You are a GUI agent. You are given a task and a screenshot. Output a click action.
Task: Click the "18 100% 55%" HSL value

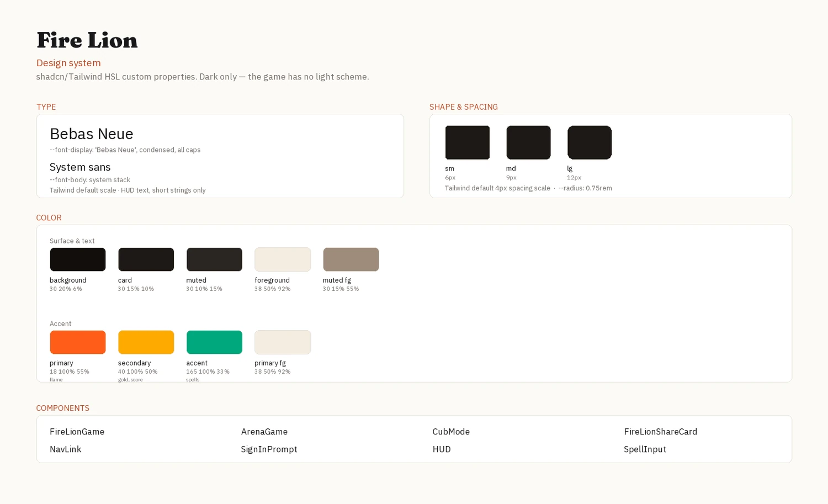coord(70,372)
